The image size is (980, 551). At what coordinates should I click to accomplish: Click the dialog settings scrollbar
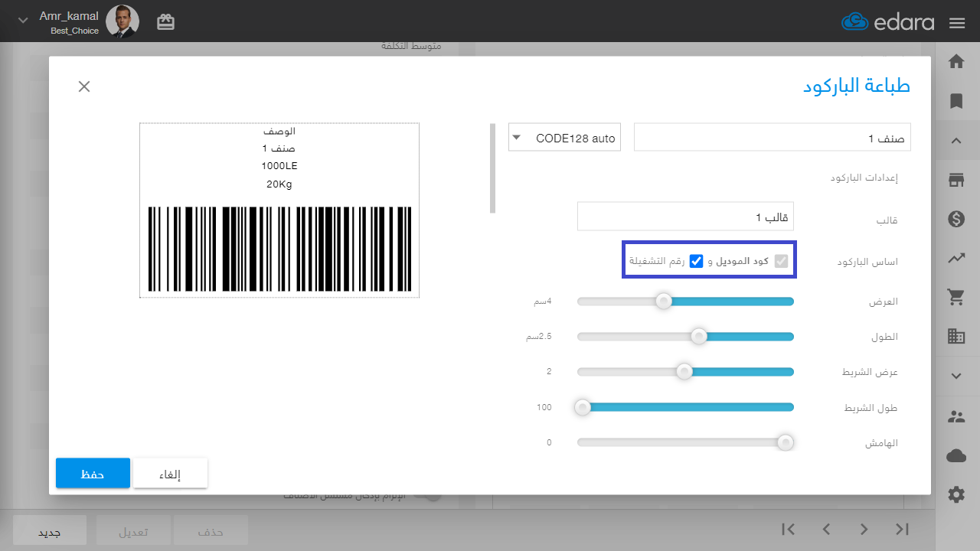tap(493, 168)
